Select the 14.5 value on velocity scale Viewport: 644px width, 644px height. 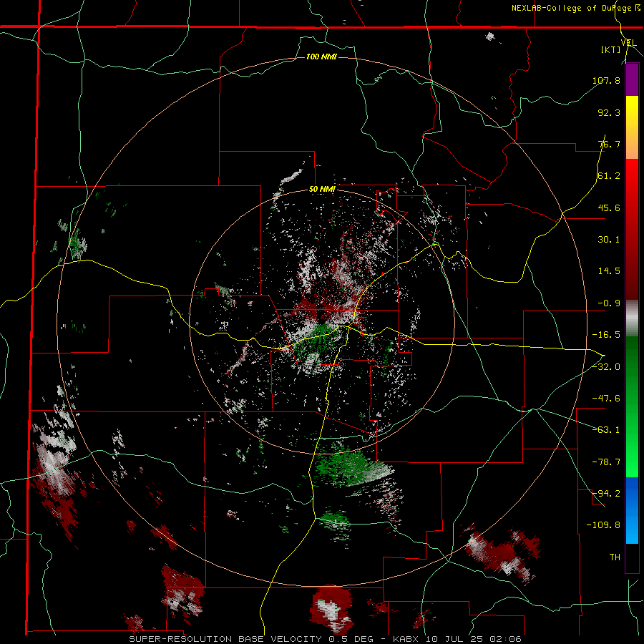click(x=609, y=271)
